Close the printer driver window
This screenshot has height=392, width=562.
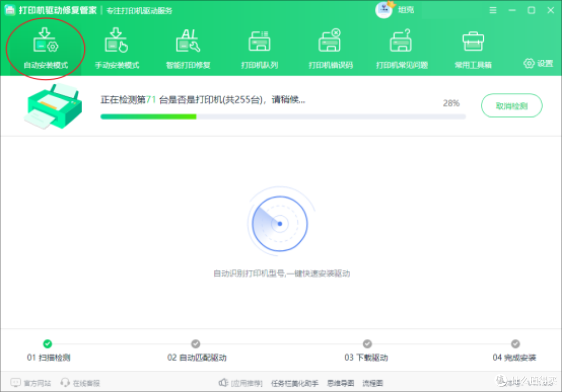(551, 10)
